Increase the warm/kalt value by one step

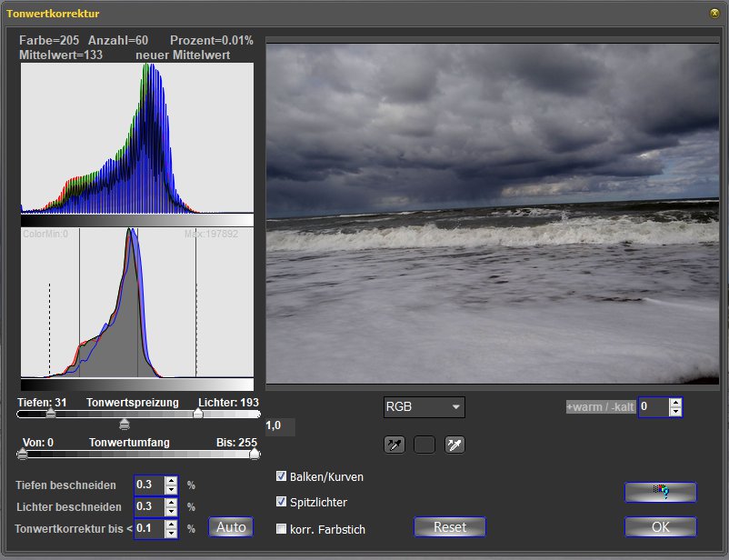(675, 402)
